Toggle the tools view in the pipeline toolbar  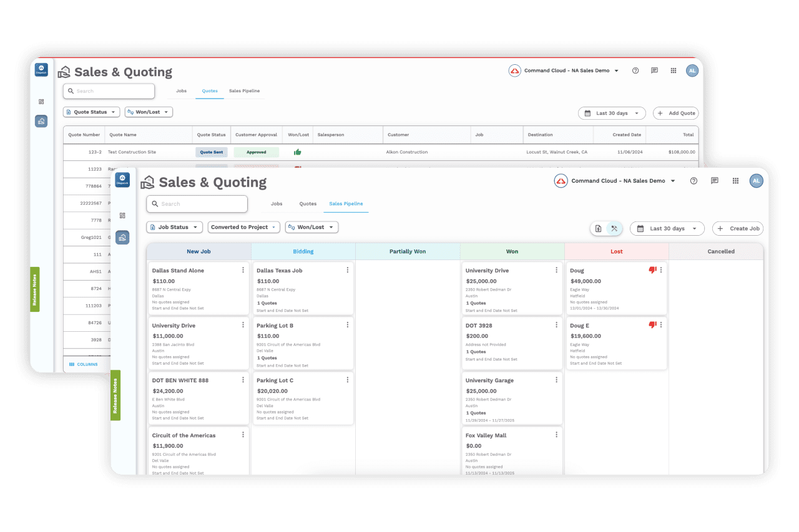pyautogui.click(x=614, y=228)
